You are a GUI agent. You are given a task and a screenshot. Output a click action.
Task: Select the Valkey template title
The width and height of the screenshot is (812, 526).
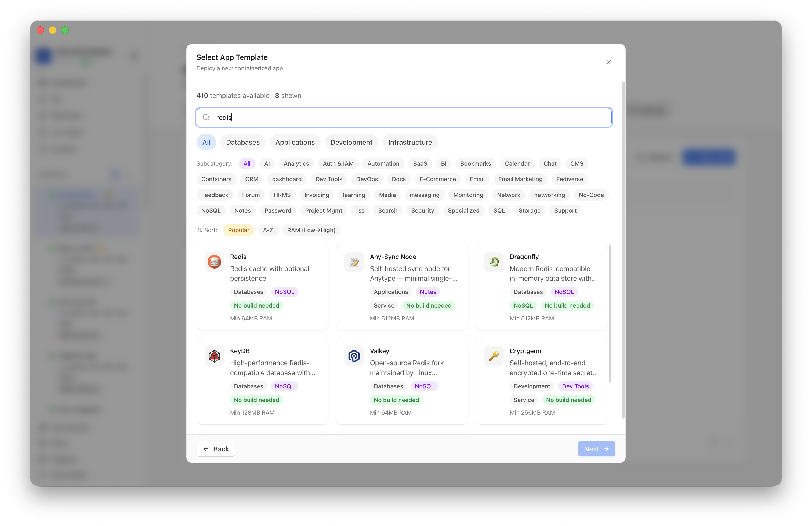[379, 351]
